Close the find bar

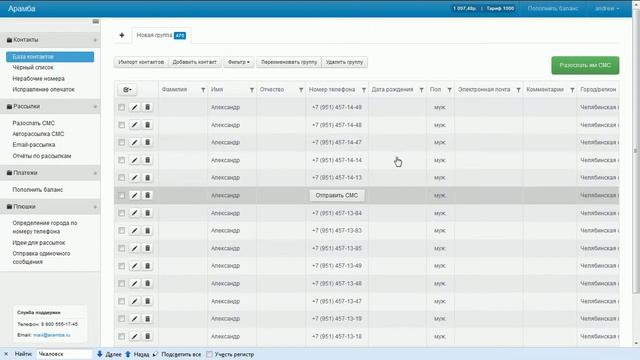coord(6,354)
